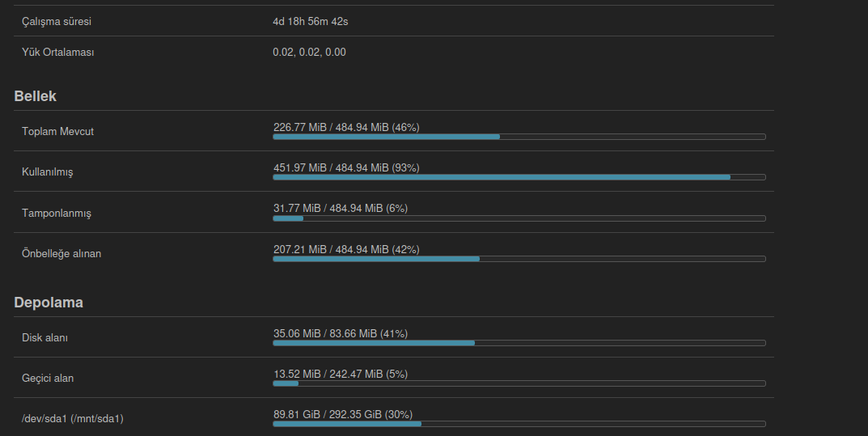Click the uptime value 4d 18h 56m 42s

[x=311, y=21]
